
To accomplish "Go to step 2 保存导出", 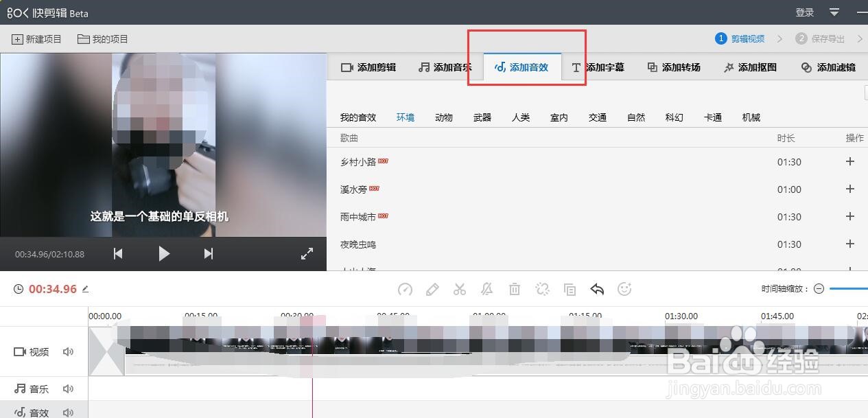I will coord(820,38).
